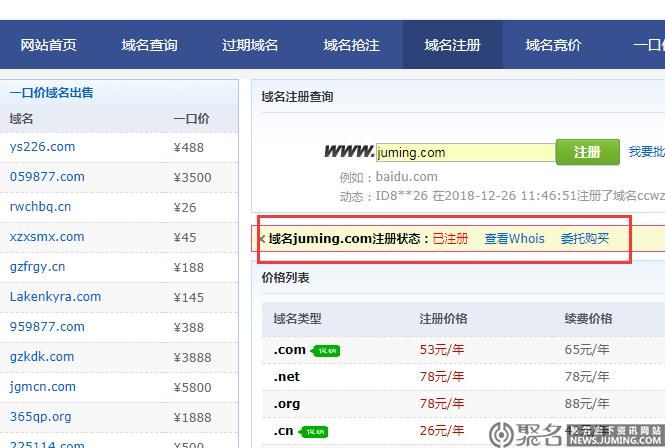Open domain 959877.com listing
This screenshot has height=448, width=665.
point(47,327)
